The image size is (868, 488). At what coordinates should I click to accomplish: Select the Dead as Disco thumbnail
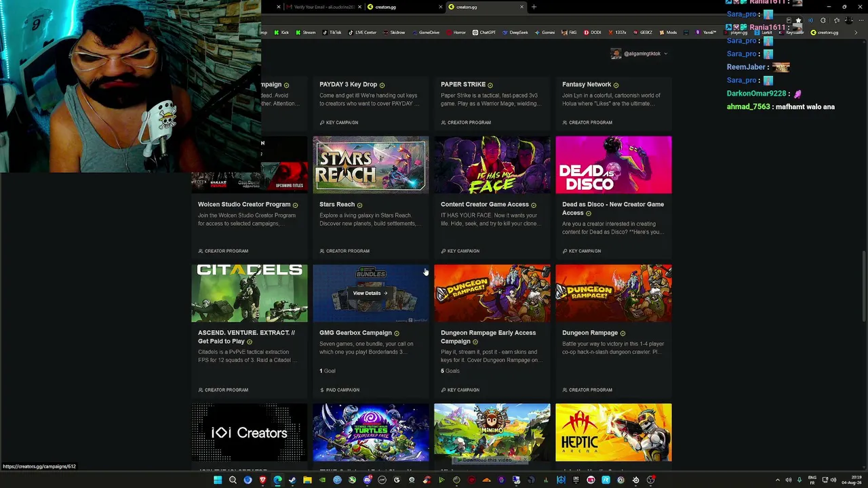pos(614,165)
